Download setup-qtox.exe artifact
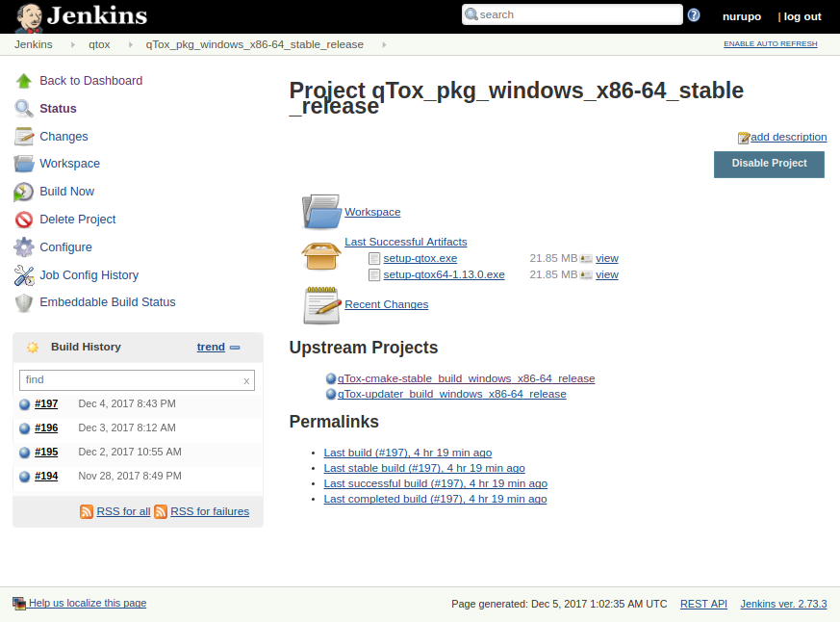 [x=420, y=258]
